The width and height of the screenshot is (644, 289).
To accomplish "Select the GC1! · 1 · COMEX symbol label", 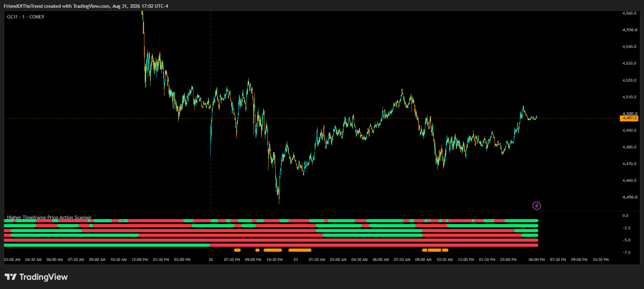I will pyautogui.click(x=26, y=17).
